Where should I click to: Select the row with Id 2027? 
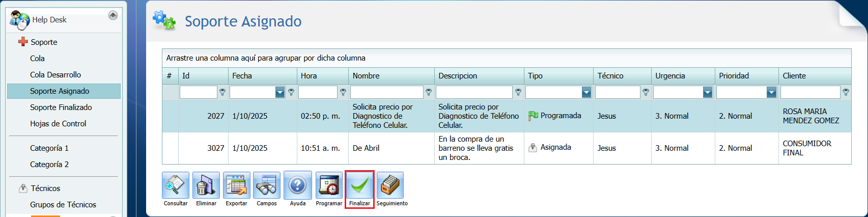coord(507,116)
